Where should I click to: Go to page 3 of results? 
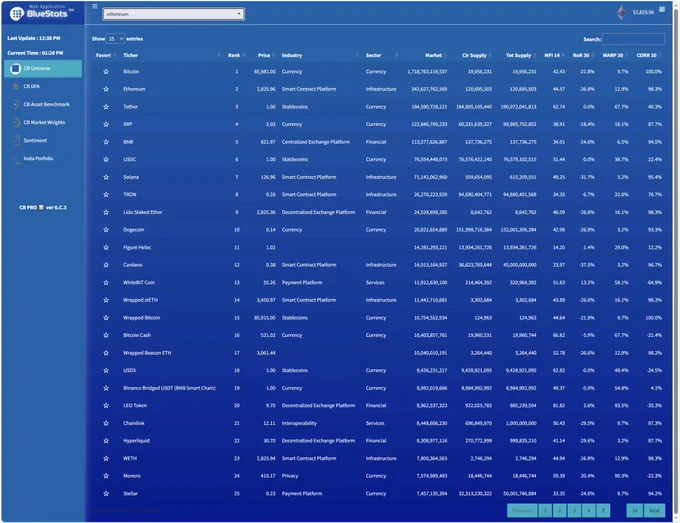tap(574, 510)
